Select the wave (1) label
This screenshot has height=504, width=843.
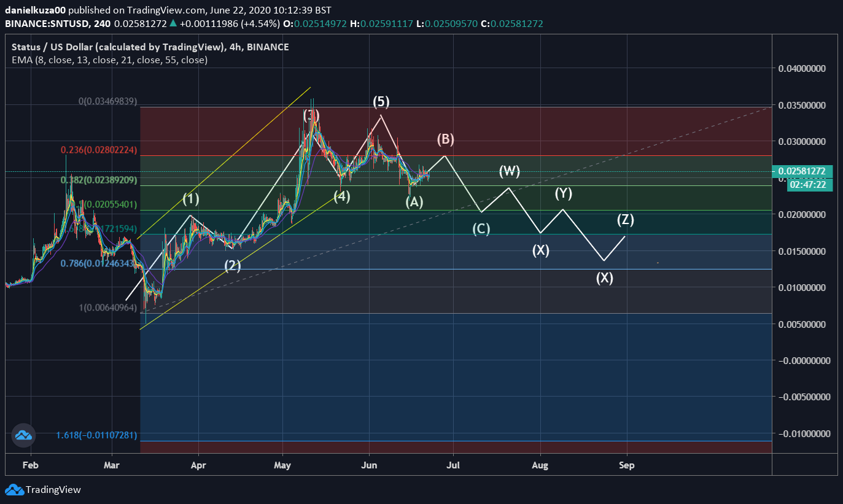[191, 199]
